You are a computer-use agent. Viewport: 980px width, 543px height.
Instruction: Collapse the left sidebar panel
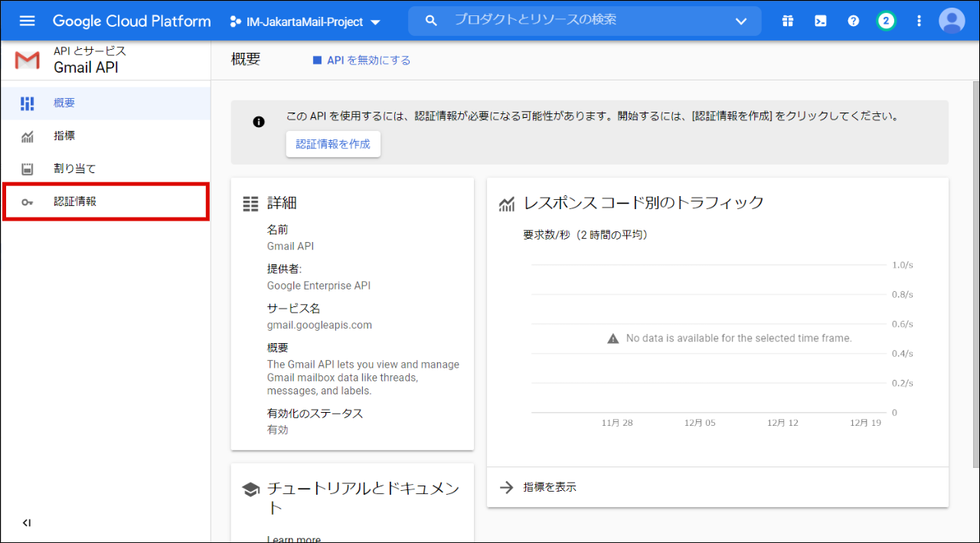tap(27, 523)
